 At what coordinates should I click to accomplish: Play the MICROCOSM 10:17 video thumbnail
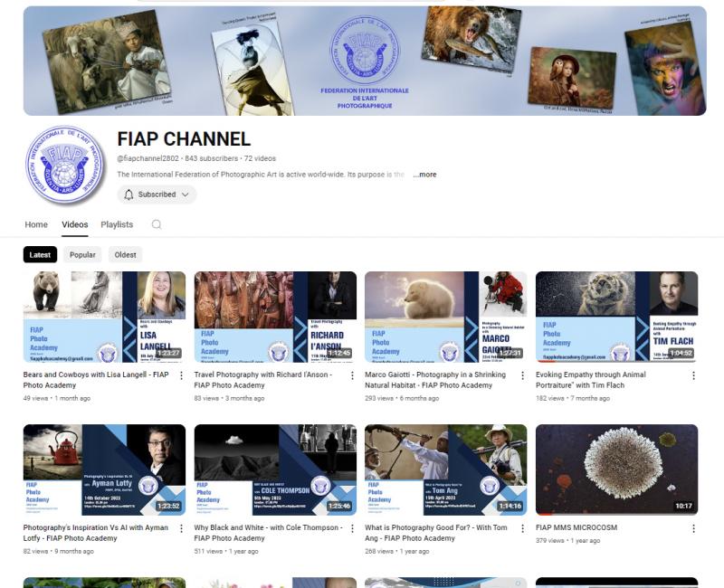pyautogui.click(x=617, y=469)
